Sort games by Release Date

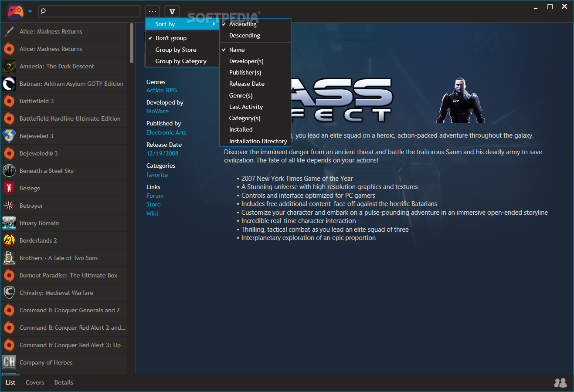pyautogui.click(x=255, y=84)
